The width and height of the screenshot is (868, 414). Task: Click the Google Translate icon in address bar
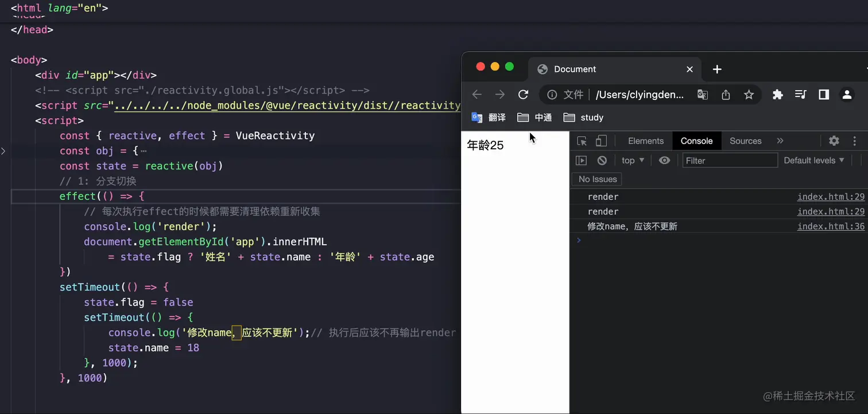pyautogui.click(x=703, y=95)
